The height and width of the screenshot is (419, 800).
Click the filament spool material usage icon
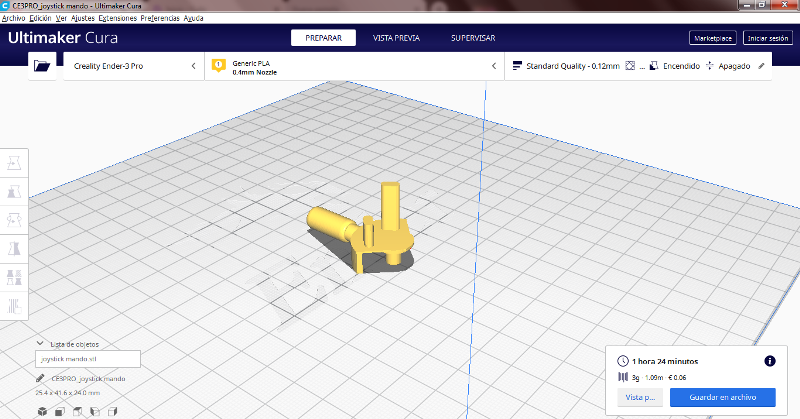tap(623, 377)
